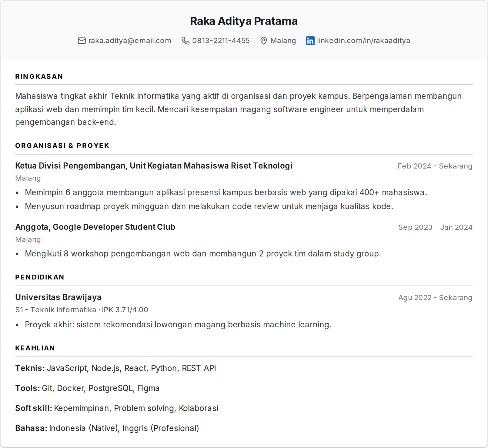Click the envelope email icon
The image size is (488, 448).
[x=82, y=41]
